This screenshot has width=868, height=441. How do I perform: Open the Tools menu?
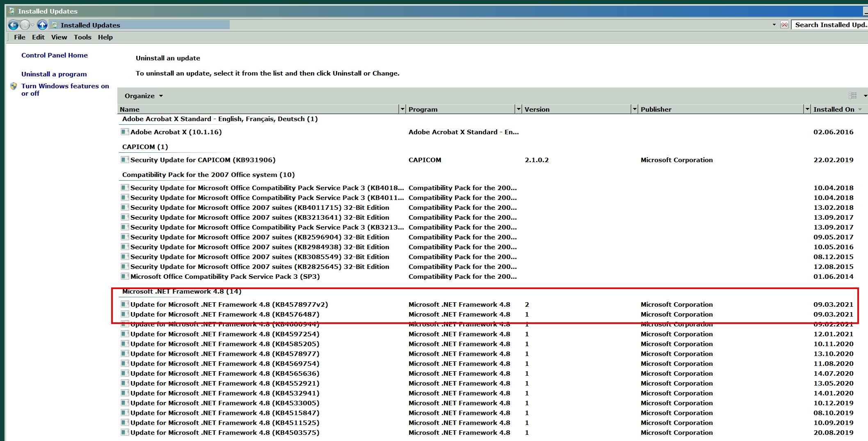[82, 37]
